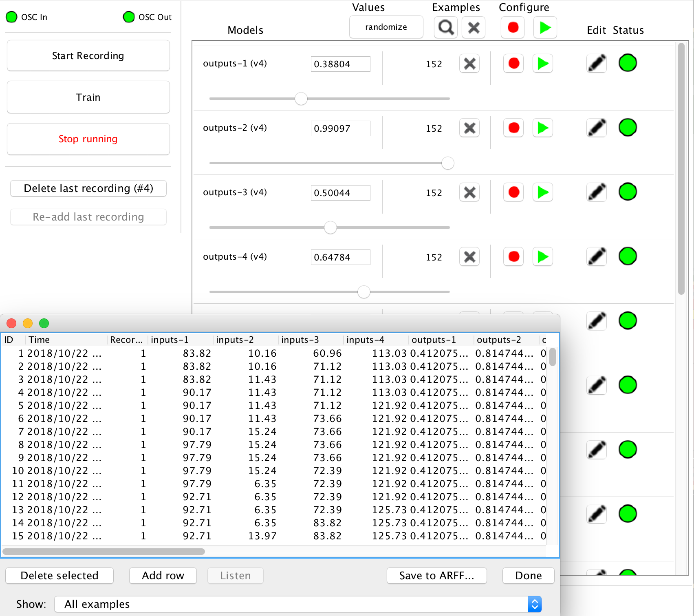Open the Show All examples dropdown
694x616 pixels.
pyautogui.click(x=298, y=604)
